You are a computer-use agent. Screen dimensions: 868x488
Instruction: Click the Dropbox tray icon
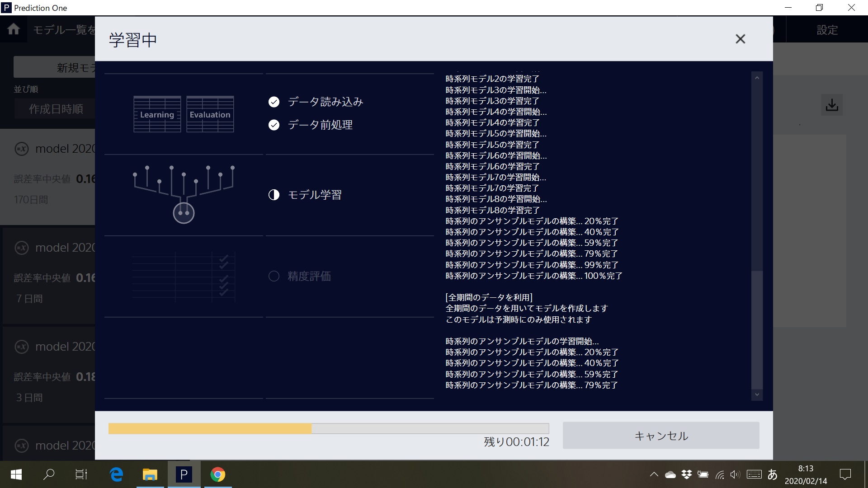tap(687, 474)
